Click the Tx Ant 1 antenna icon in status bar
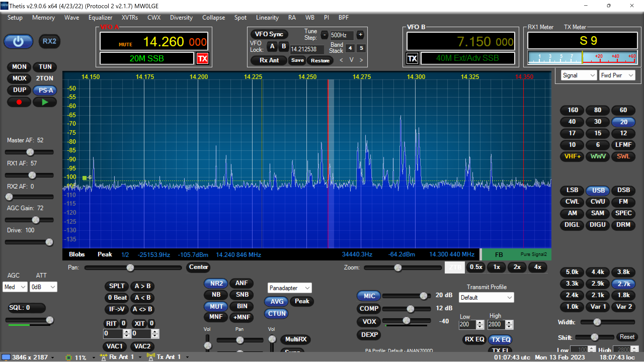Screen dimensions: 644x362 [x=150, y=357]
